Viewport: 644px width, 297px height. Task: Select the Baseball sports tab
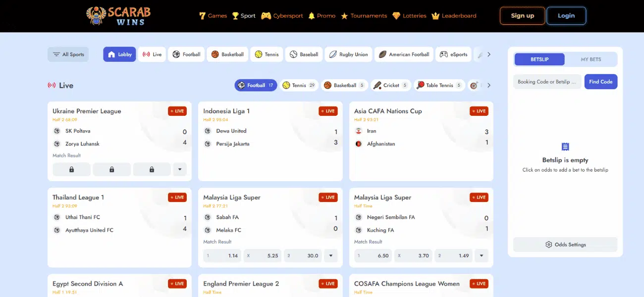click(304, 54)
